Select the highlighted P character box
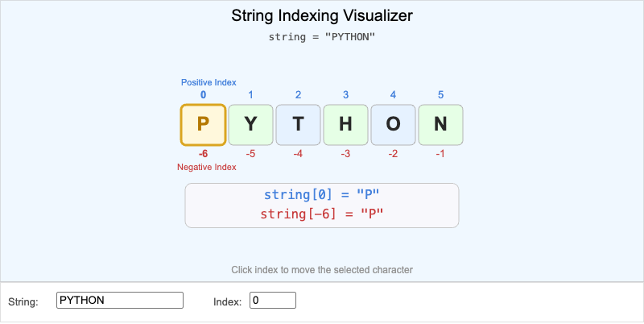The image size is (644, 324). (203, 125)
